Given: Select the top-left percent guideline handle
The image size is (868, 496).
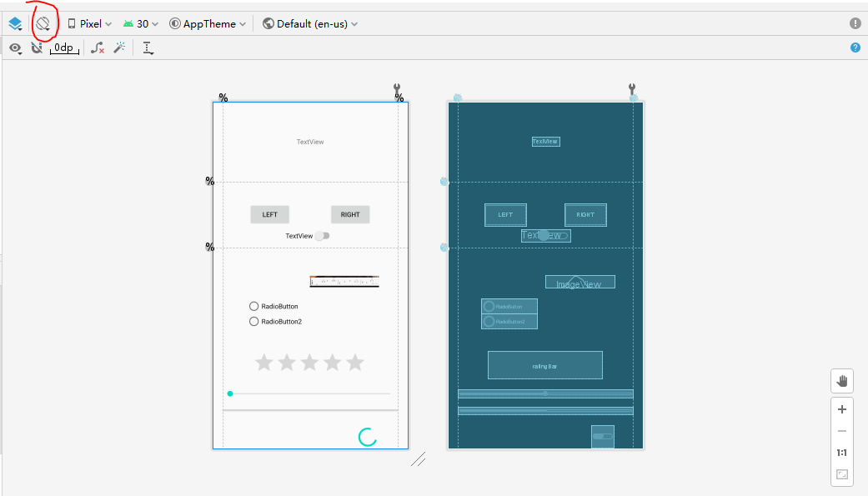Looking at the screenshot, I should pos(223,98).
